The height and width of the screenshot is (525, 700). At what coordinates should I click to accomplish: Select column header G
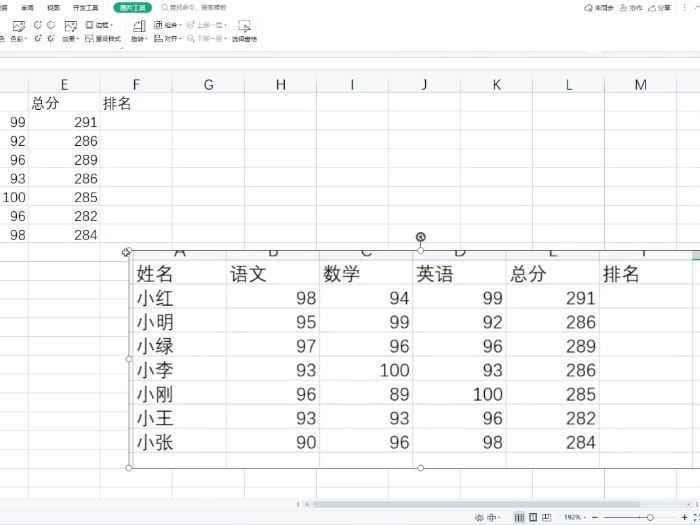pos(208,84)
